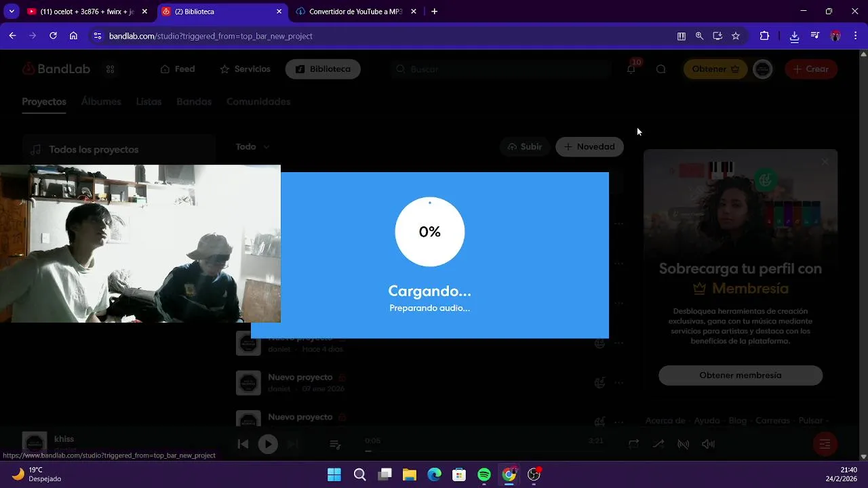Viewport: 868px width, 488px height.
Task: Close the Biblioteca browser tab
Action: click(x=279, y=12)
